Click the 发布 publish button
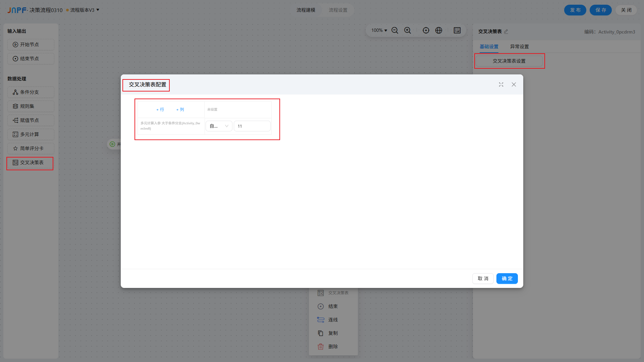Screen dimensions: 644x362 (x=575, y=10)
